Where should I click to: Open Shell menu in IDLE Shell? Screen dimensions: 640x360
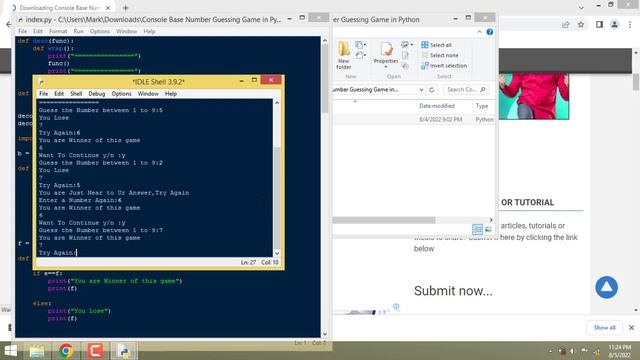coord(76,93)
